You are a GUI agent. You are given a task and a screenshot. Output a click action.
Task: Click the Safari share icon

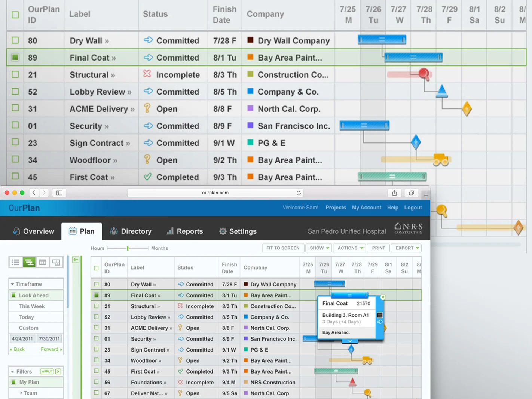coord(394,193)
